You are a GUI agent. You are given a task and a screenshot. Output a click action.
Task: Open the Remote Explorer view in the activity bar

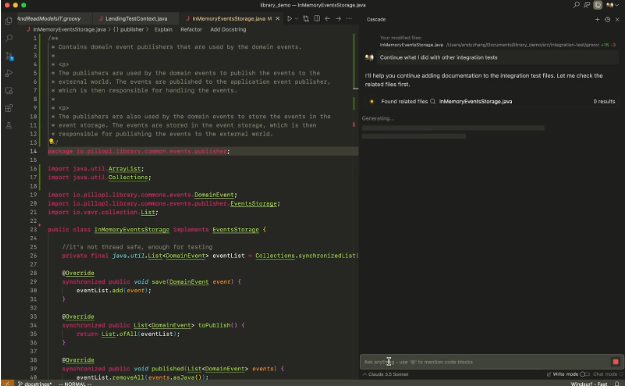[x=9, y=91]
